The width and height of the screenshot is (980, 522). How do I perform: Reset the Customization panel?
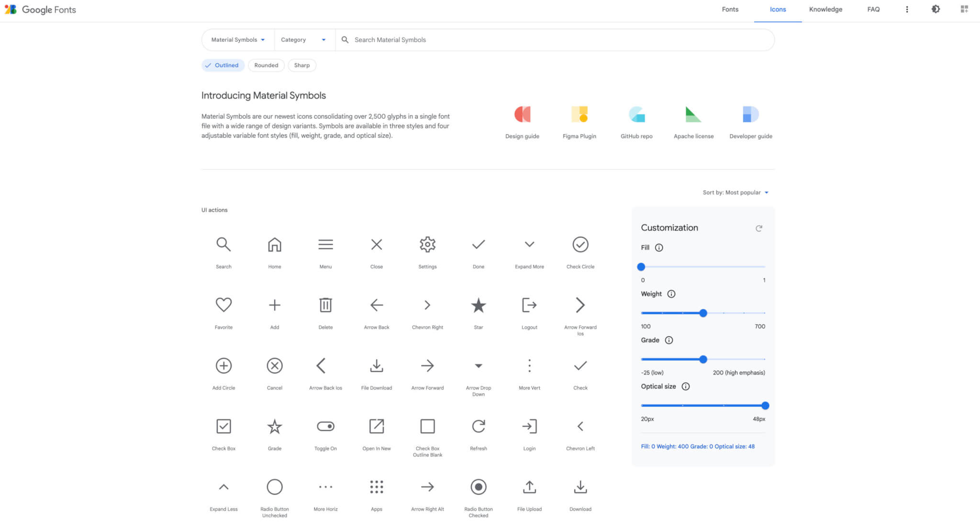point(759,228)
